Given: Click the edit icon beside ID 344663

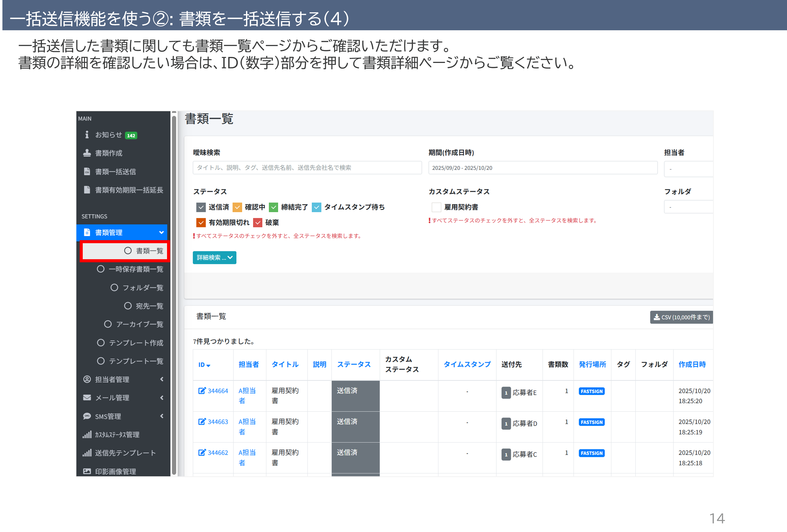Looking at the screenshot, I should (x=202, y=422).
